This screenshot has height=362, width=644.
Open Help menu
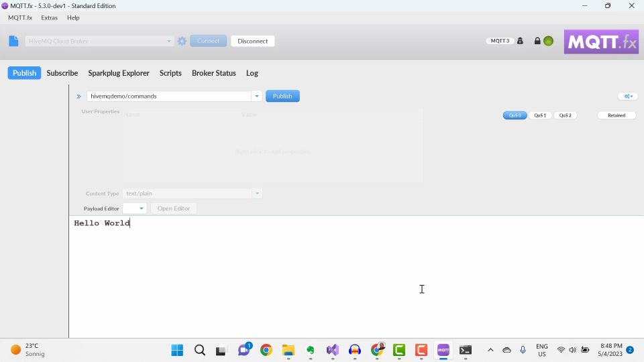point(73,17)
